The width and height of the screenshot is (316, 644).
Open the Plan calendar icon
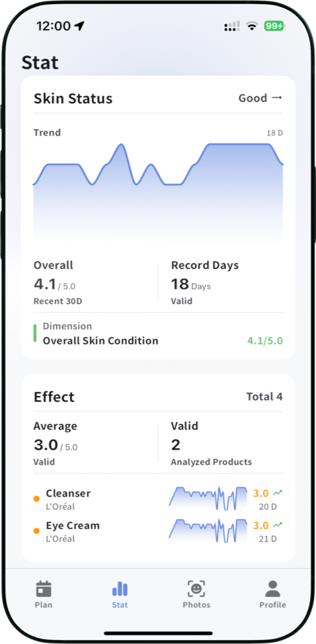point(44,588)
